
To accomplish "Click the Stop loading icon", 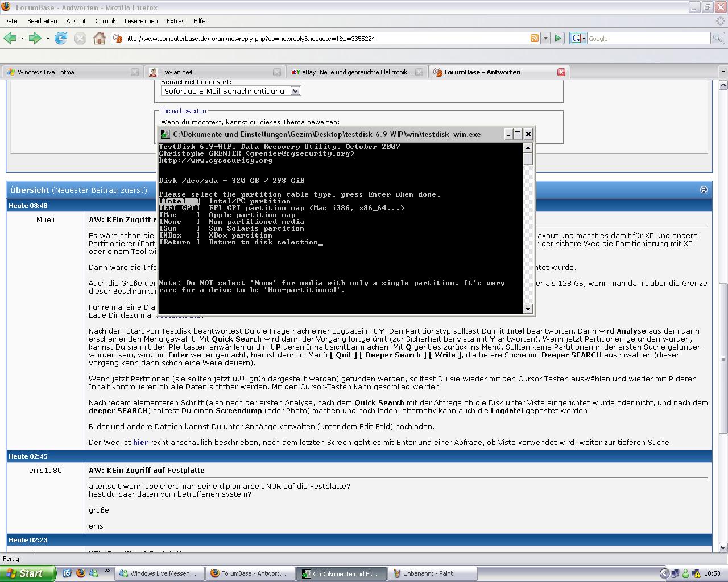I will pyautogui.click(x=80, y=38).
